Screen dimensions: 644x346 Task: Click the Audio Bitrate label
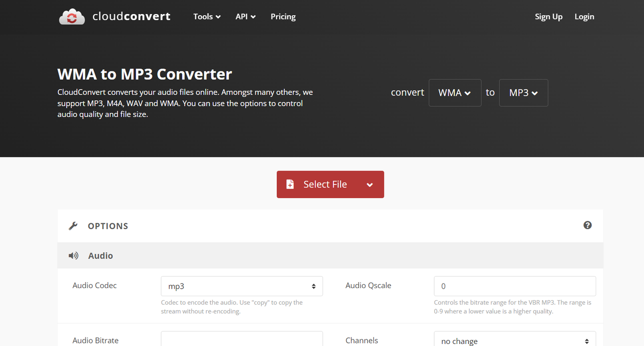click(x=96, y=340)
